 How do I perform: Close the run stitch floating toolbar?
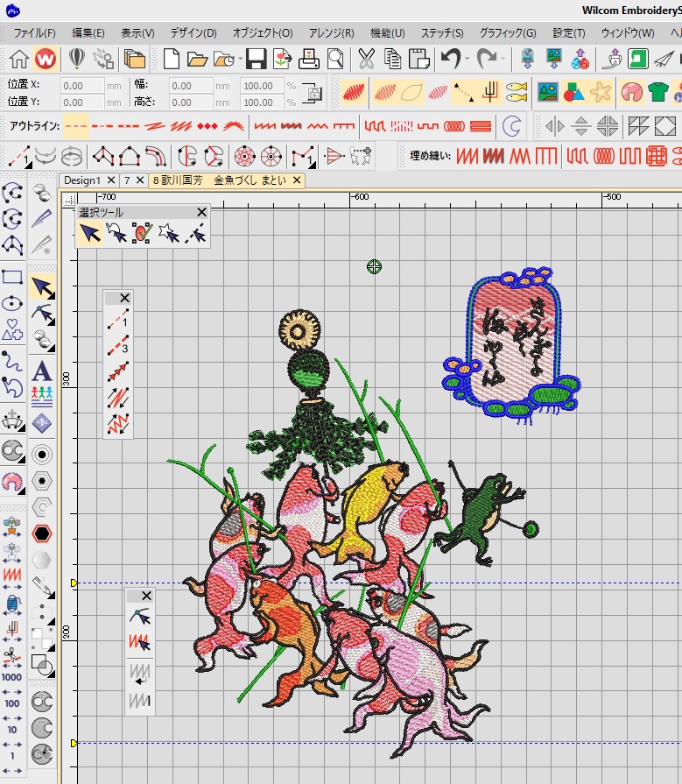coord(125,298)
